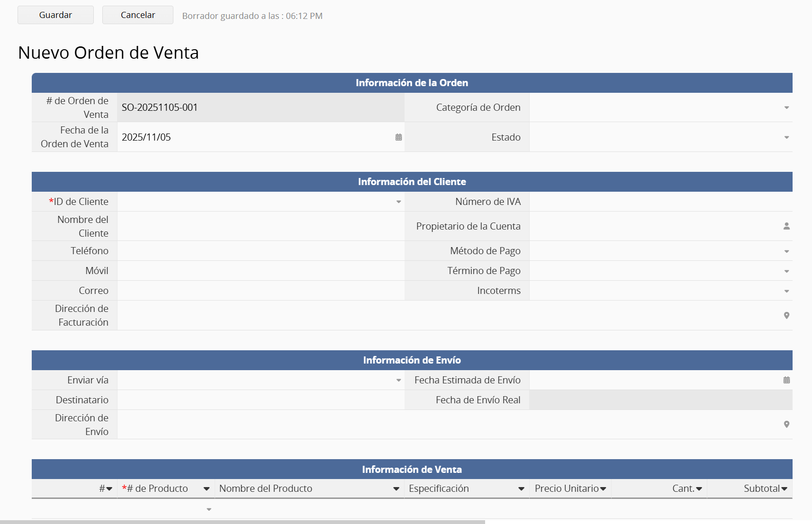The image size is (812, 524).
Task: Click the Teléfono input field
Action: click(x=261, y=251)
